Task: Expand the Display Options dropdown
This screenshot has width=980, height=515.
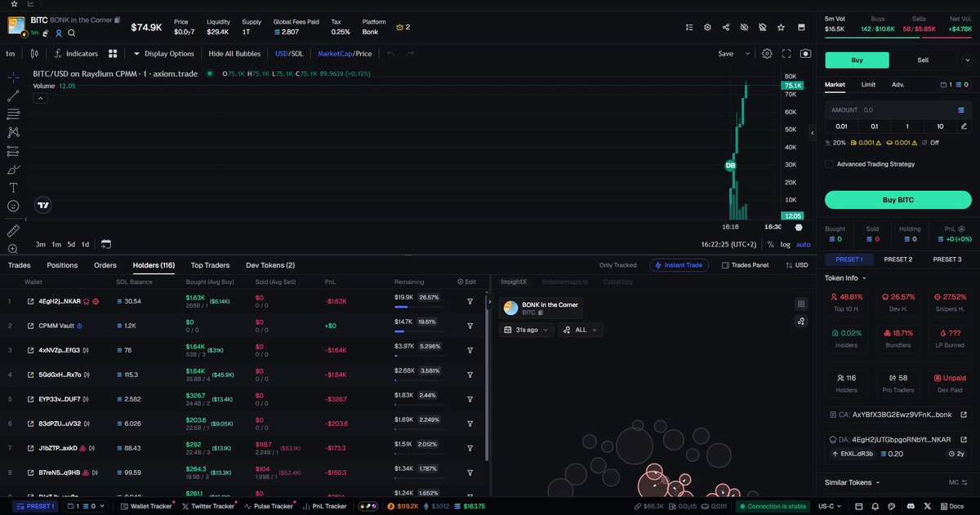Action: tap(164, 54)
